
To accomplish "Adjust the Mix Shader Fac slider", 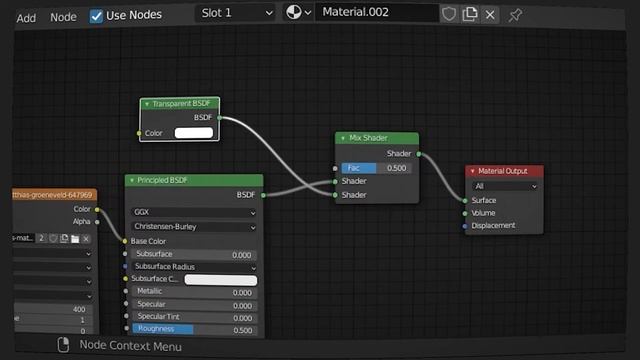I will point(377,168).
